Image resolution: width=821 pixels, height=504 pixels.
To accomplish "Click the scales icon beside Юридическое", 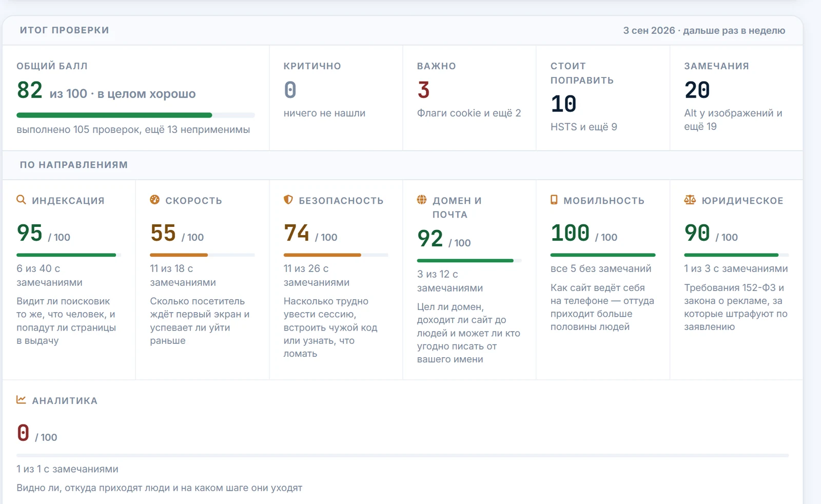I will 690,200.
